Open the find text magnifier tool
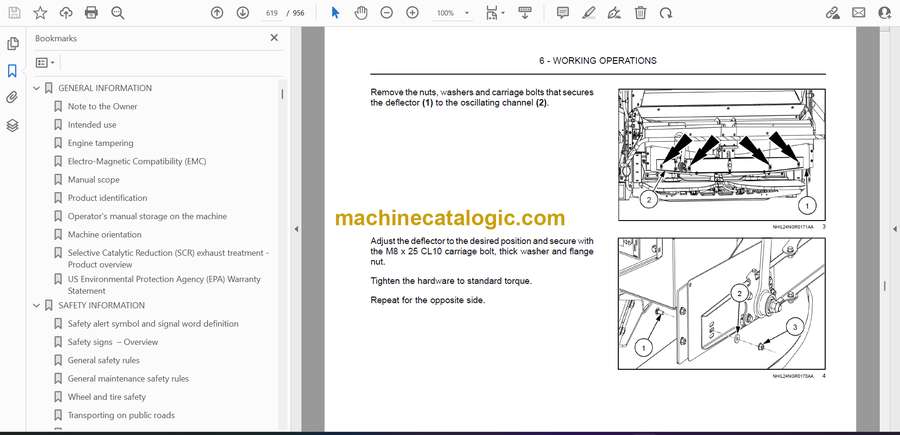The width and height of the screenshot is (900, 435). [x=118, y=13]
